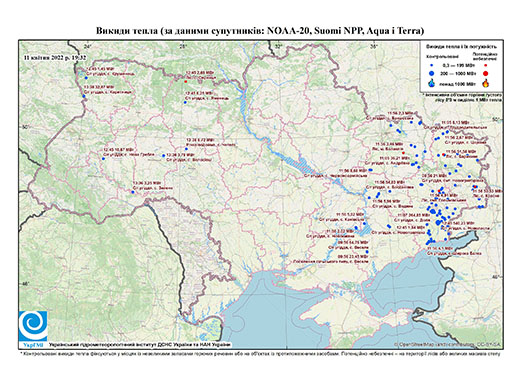Click the 24° longitude label at top

(88, 46)
